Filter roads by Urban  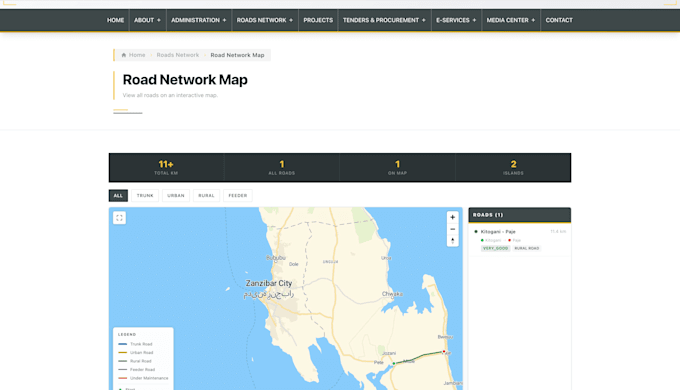click(x=176, y=196)
